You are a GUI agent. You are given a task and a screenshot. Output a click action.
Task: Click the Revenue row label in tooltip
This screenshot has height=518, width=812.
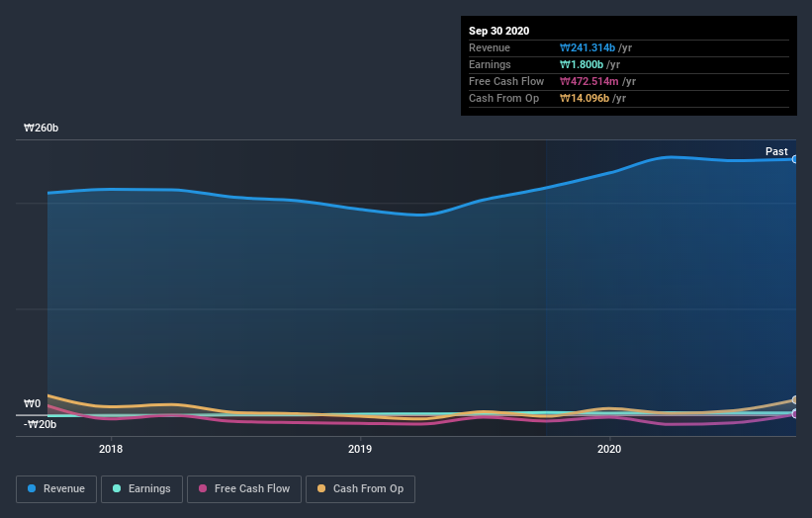490,47
